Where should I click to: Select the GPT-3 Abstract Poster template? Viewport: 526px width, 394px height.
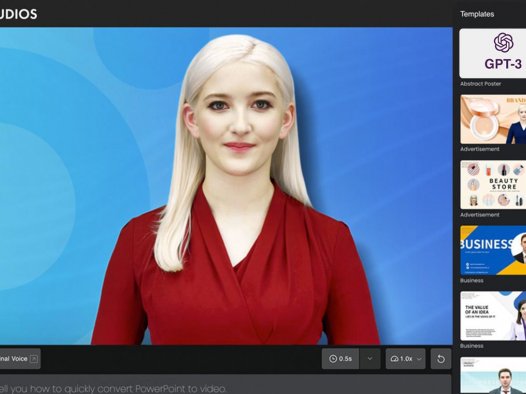click(492, 54)
